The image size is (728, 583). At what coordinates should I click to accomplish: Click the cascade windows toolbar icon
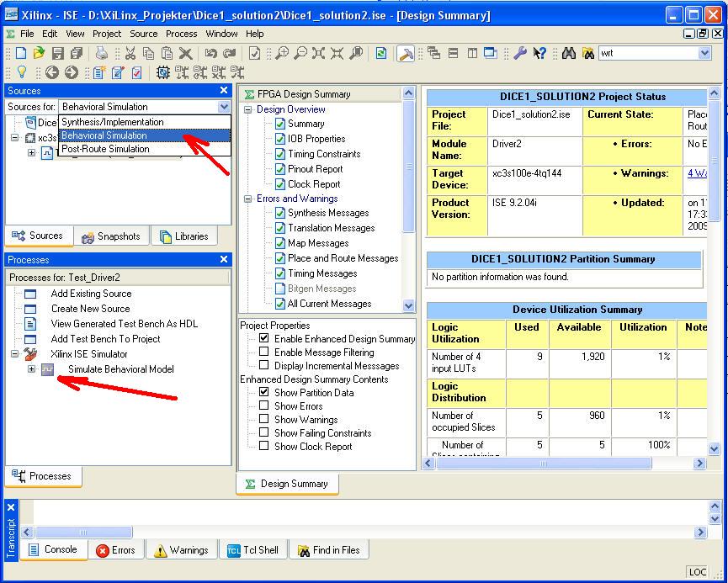(x=434, y=53)
